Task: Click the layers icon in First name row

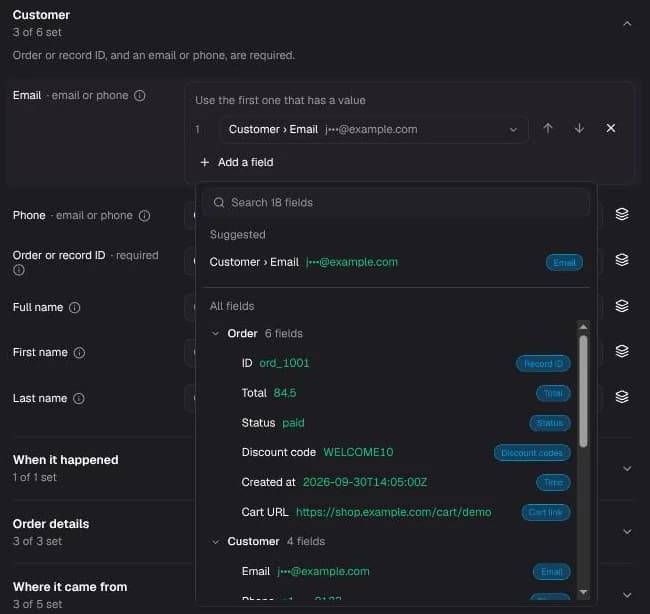Action: (x=622, y=351)
